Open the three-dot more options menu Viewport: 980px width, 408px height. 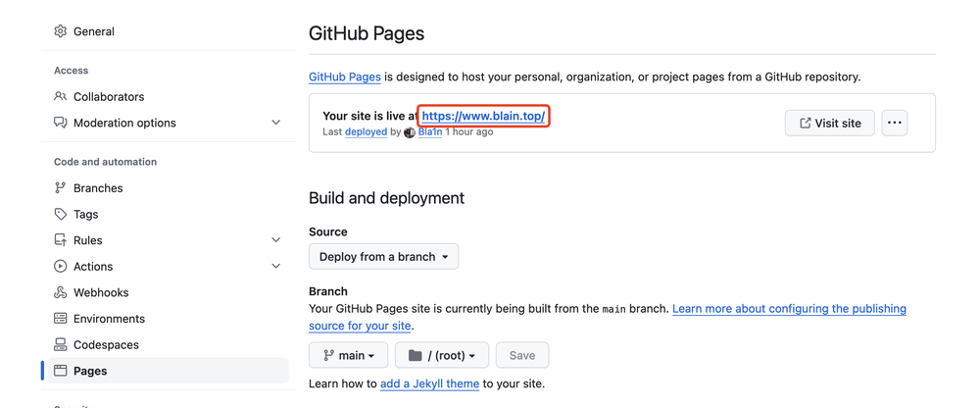(895, 124)
